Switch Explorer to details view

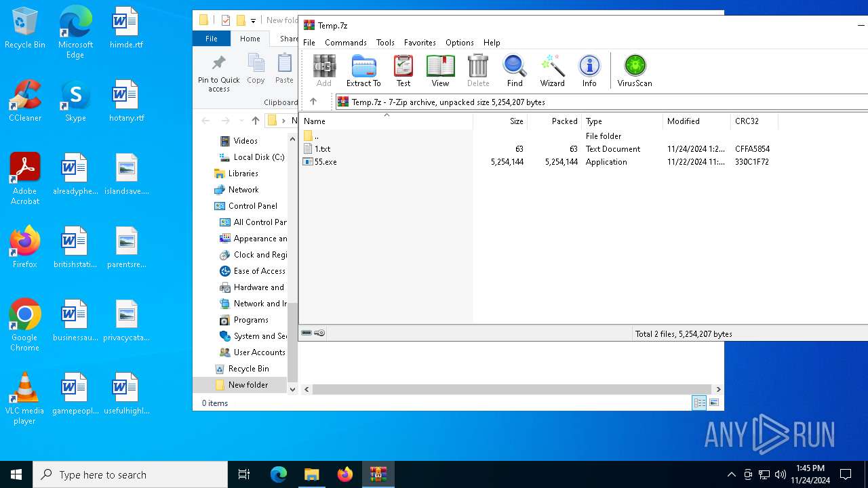[699, 403]
